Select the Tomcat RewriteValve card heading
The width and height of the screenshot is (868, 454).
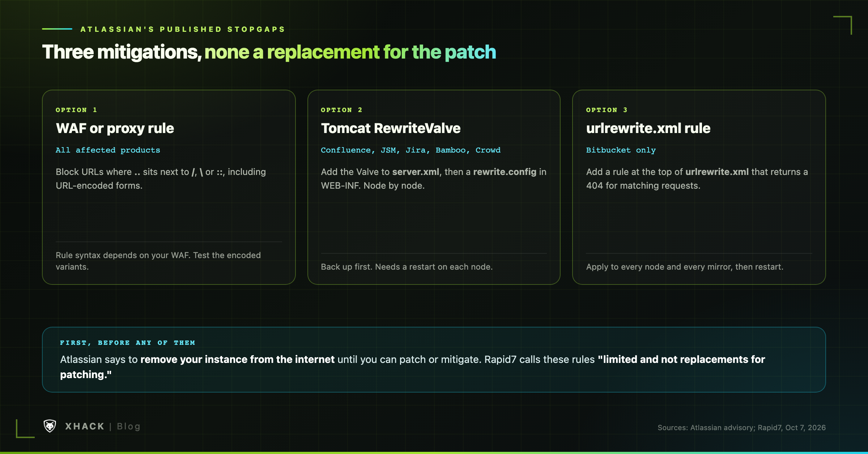click(391, 128)
